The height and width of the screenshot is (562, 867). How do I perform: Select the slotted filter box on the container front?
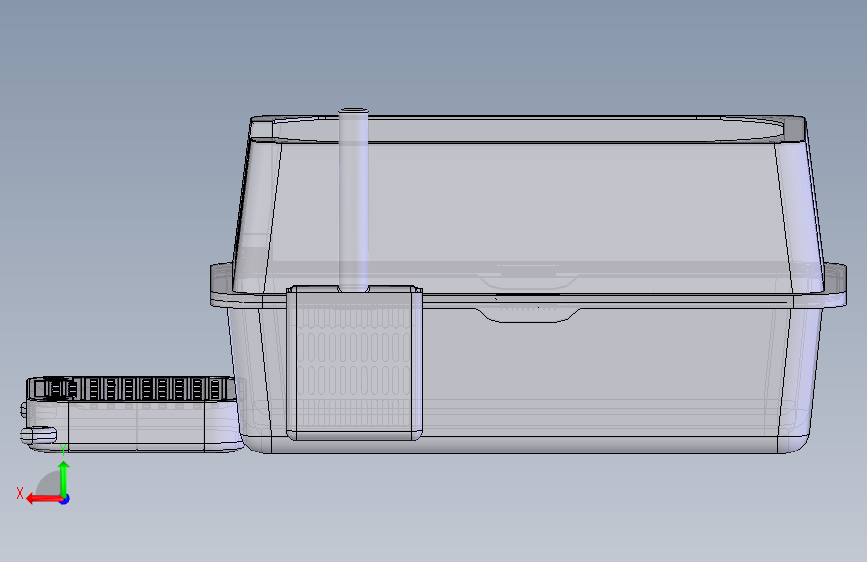point(354,363)
